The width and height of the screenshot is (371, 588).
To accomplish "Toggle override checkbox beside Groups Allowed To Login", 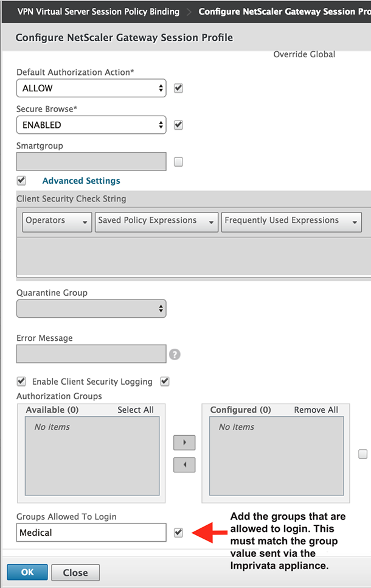I will pyautogui.click(x=178, y=532).
